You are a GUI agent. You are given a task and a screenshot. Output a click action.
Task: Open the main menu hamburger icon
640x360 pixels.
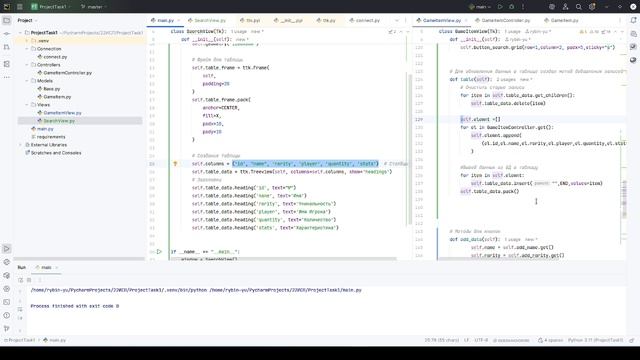point(20,7)
